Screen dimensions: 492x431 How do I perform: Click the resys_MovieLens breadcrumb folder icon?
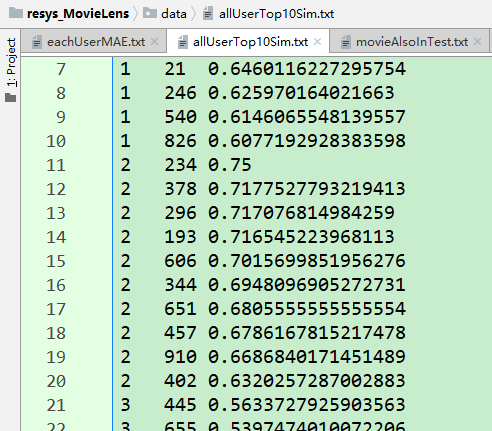coord(16,13)
